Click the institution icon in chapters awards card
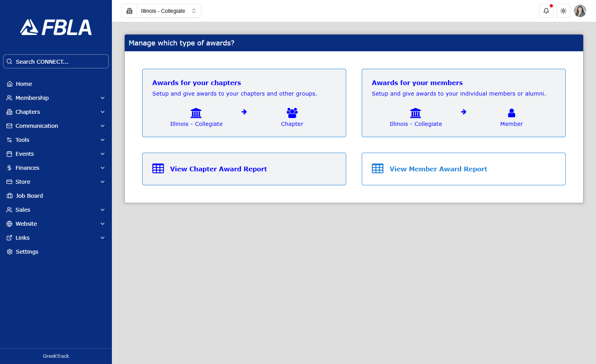This screenshot has width=596, height=364. (196, 113)
